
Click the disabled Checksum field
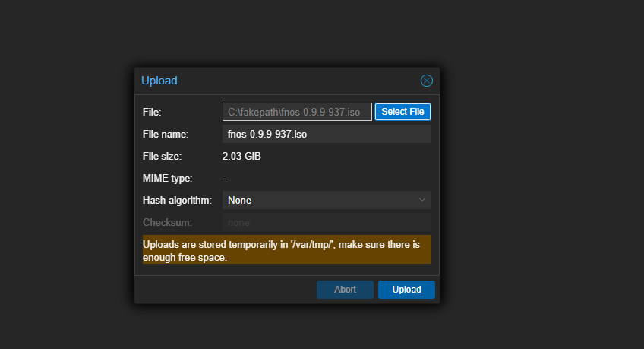coord(327,222)
